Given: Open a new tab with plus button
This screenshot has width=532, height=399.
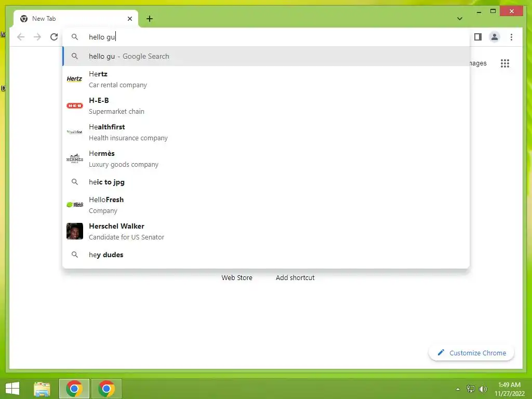Looking at the screenshot, I should pyautogui.click(x=150, y=19).
